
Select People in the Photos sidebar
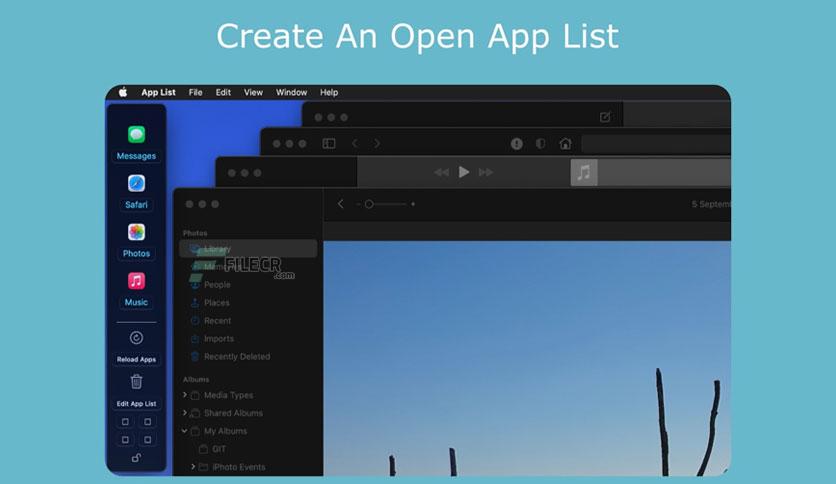coord(217,285)
